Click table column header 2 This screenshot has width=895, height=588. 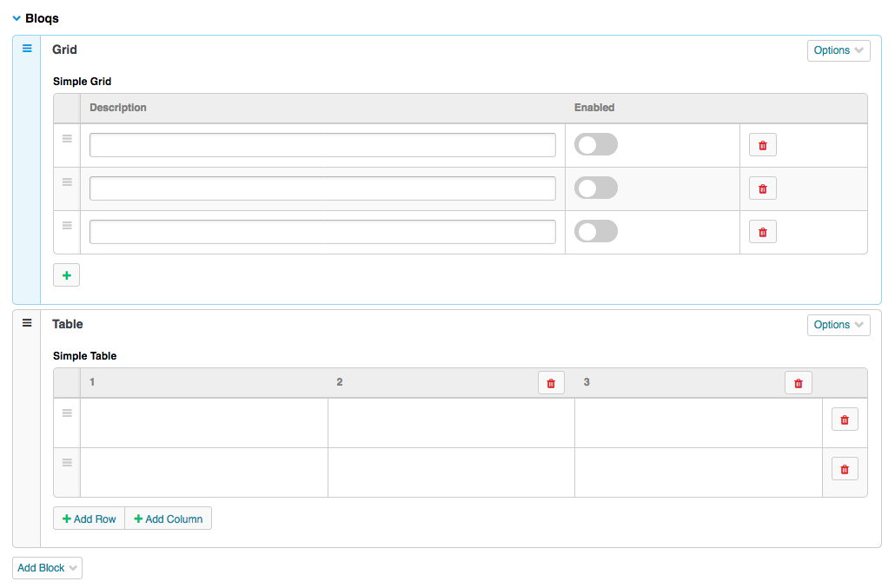coord(339,381)
